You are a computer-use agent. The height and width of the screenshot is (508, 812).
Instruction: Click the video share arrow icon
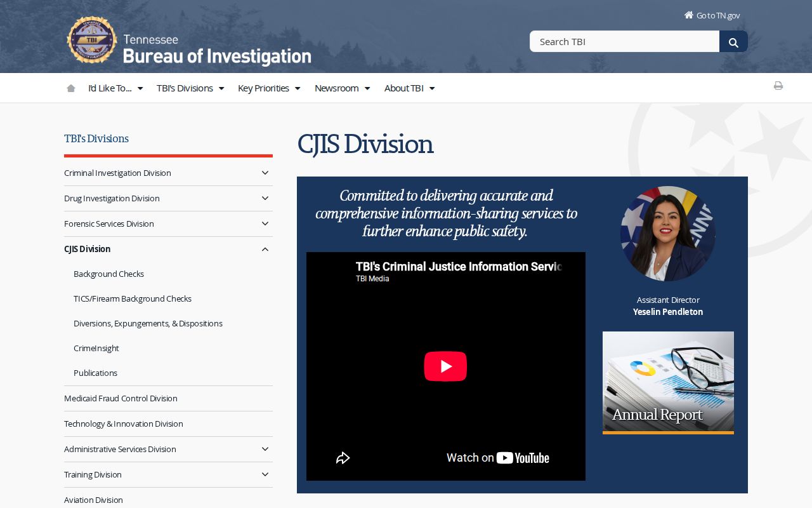(343, 458)
